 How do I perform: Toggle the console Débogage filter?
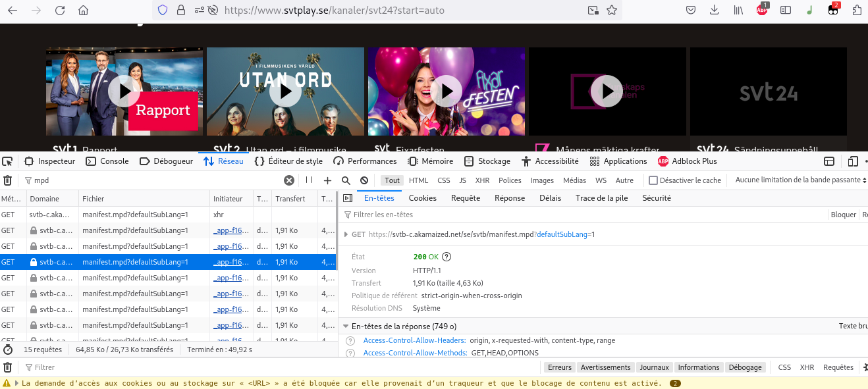(x=745, y=367)
